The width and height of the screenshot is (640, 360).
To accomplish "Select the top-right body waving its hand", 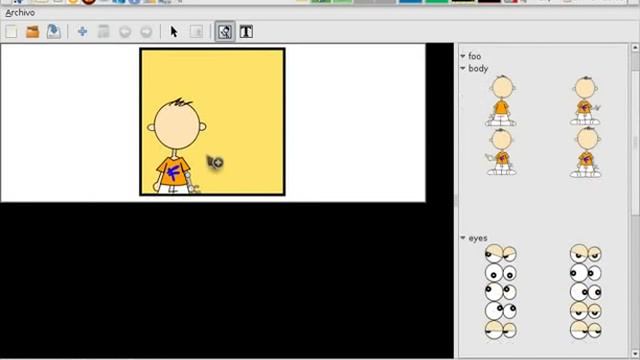I will [x=585, y=100].
